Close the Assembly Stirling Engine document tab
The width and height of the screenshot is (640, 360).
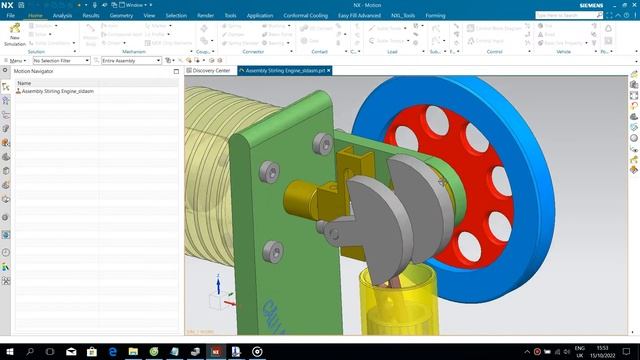329,71
